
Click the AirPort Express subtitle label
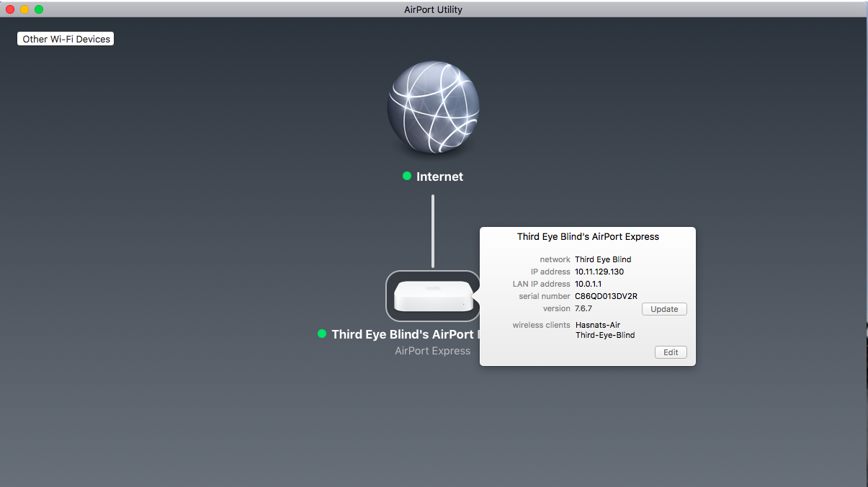[x=432, y=351]
